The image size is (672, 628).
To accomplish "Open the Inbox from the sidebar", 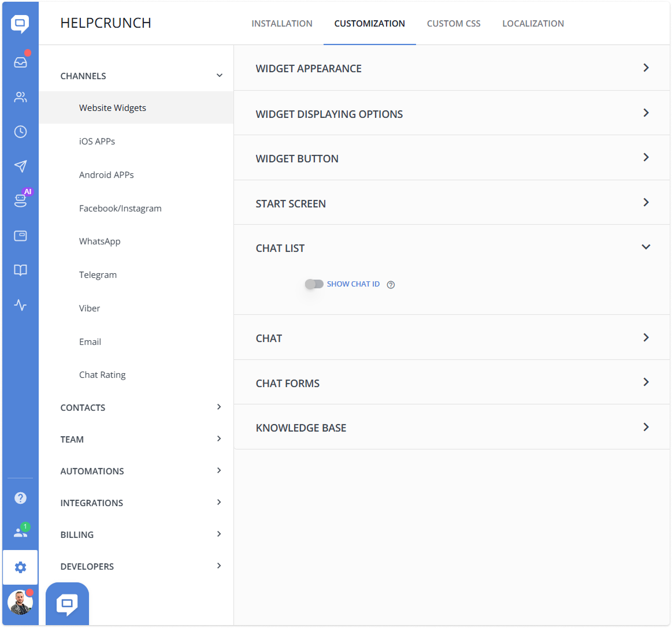I will [20, 62].
